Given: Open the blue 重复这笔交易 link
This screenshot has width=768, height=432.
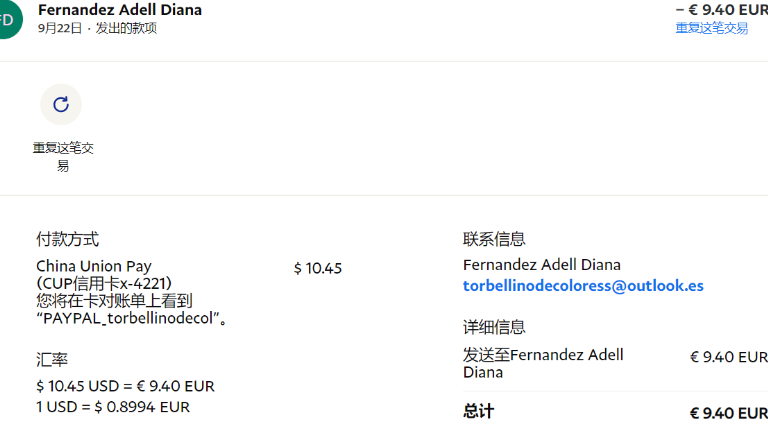Looking at the screenshot, I should click(712, 28).
